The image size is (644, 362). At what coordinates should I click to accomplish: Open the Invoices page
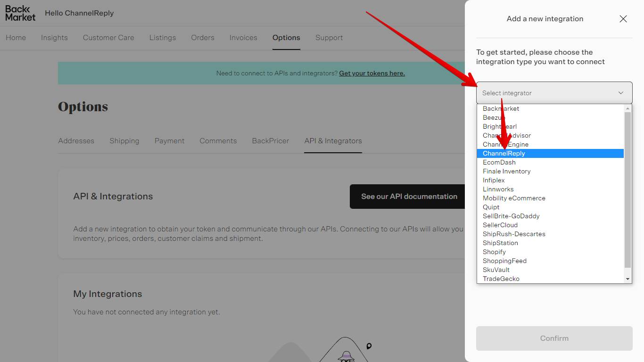(x=243, y=38)
